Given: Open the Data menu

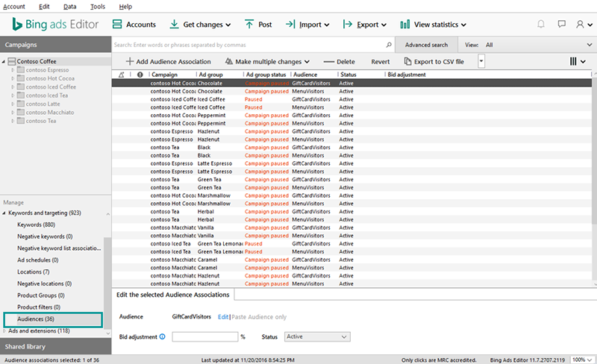Looking at the screenshot, I should click(x=69, y=7).
